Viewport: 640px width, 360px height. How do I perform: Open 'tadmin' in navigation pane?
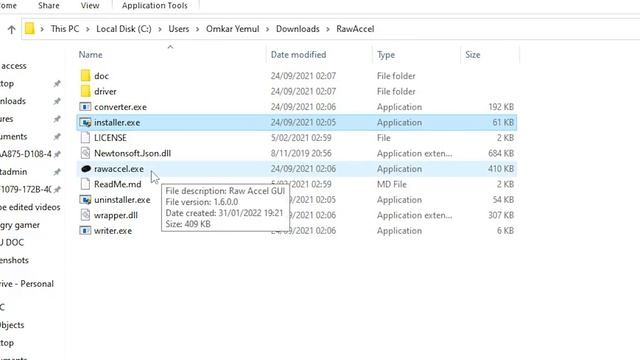point(13,172)
